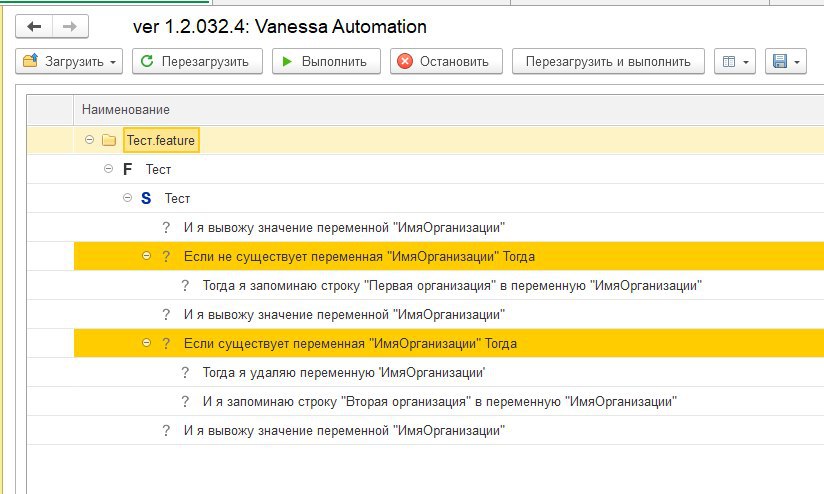Viewport: 824px width, 494px height.
Task: Click the Перезагрузить button
Action: [x=197, y=61]
